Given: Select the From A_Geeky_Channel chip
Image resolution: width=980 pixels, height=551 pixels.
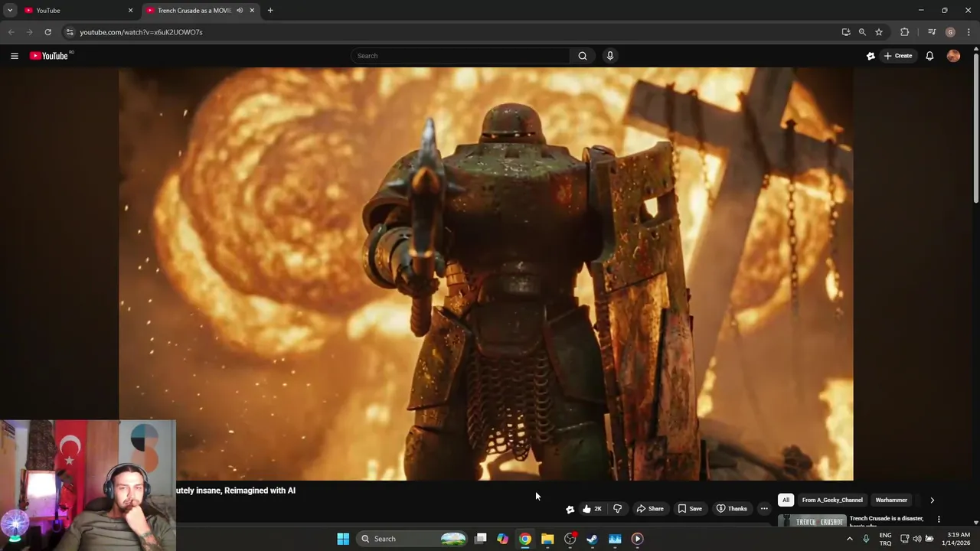Looking at the screenshot, I should (x=832, y=500).
